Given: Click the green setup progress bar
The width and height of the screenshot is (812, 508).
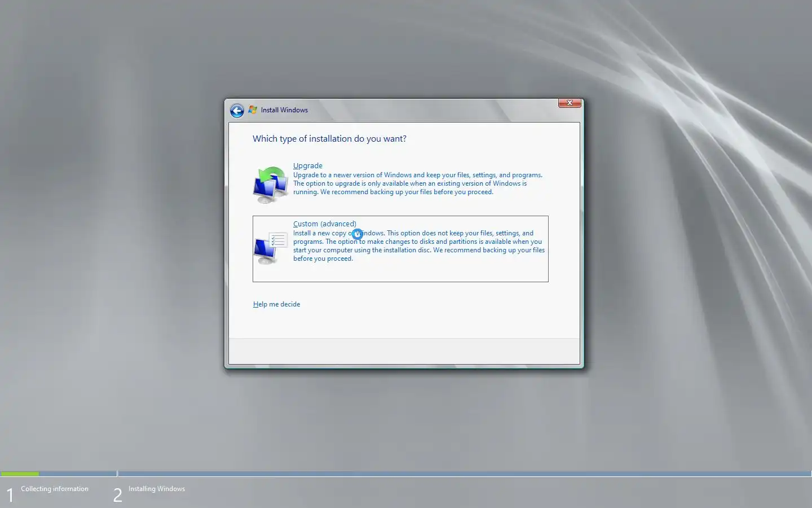Looking at the screenshot, I should point(20,474).
